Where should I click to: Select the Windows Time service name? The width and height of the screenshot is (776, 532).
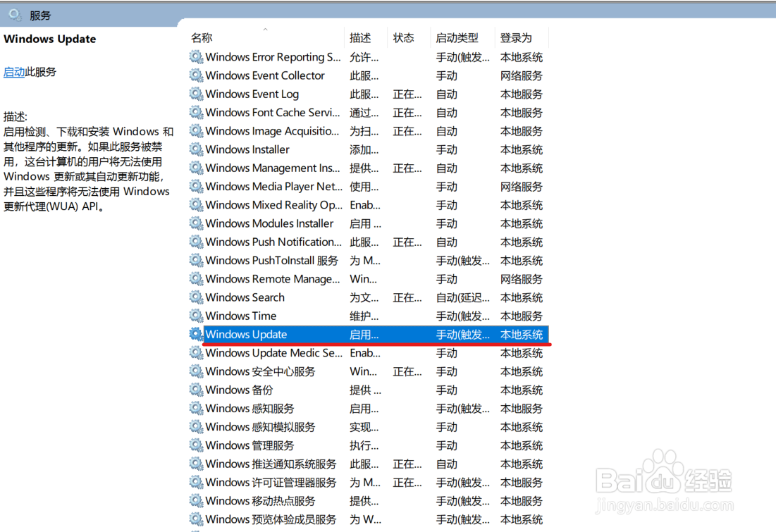tap(241, 316)
